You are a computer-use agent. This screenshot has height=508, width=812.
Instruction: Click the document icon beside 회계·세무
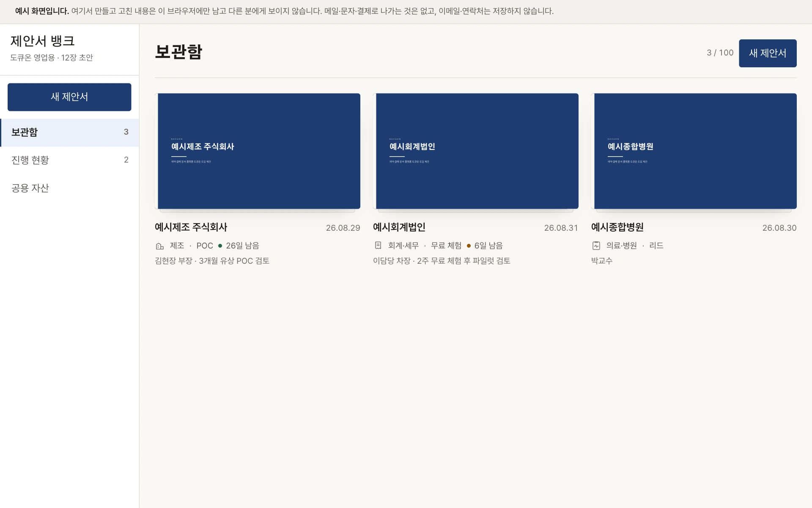[x=378, y=246]
